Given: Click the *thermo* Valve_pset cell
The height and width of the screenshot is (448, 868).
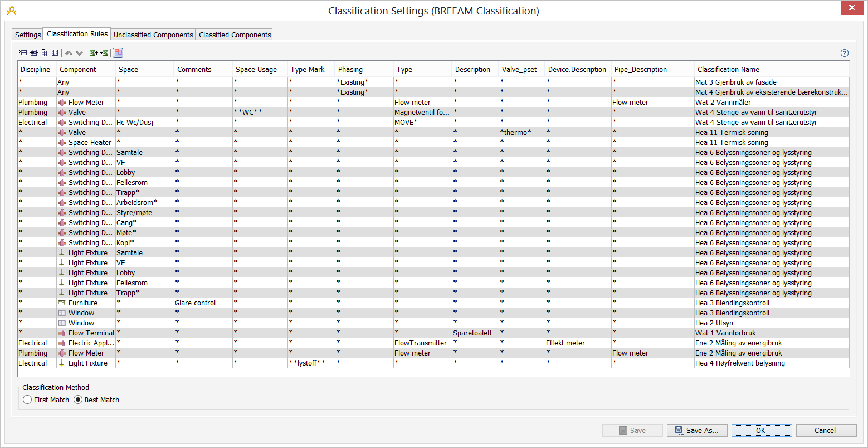Looking at the screenshot, I should (x=521, y=133).
